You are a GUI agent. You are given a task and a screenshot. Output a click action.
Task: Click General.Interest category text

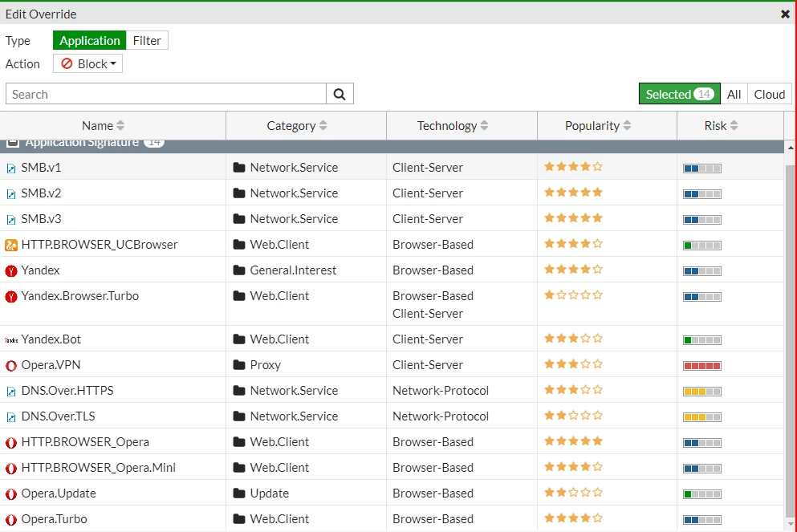click(293, 270)
